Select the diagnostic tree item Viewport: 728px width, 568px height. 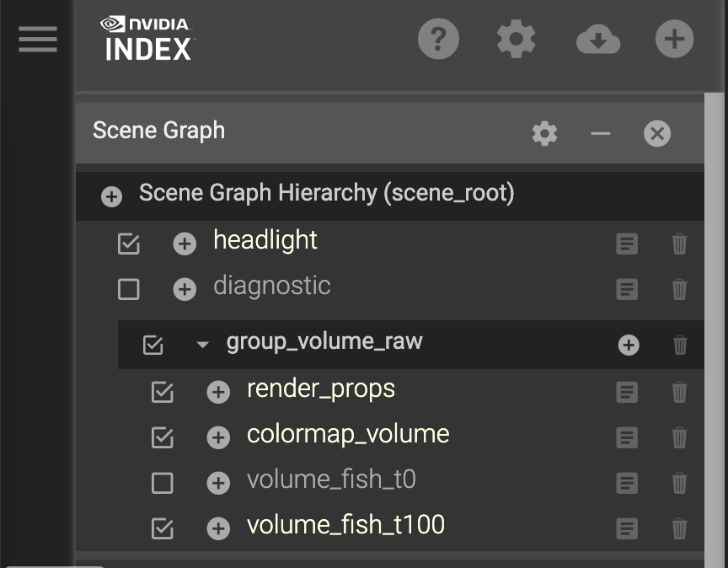(x=271, y=286)
